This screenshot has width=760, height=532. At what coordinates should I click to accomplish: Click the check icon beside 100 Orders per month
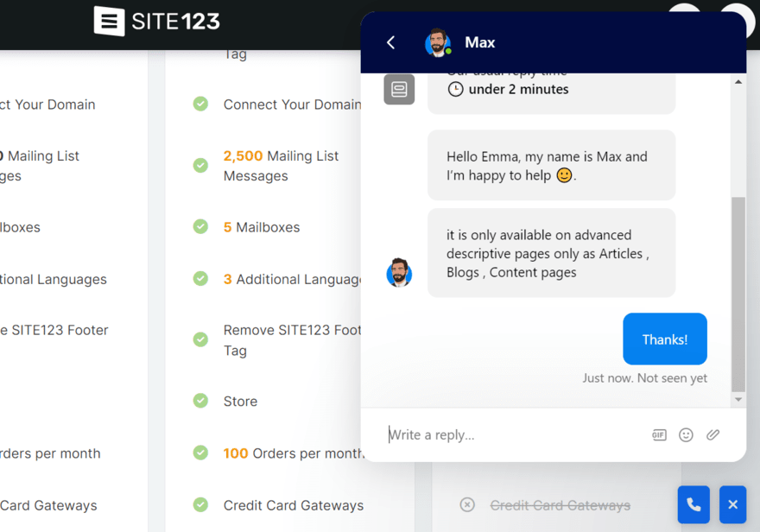tap(200, 453)
